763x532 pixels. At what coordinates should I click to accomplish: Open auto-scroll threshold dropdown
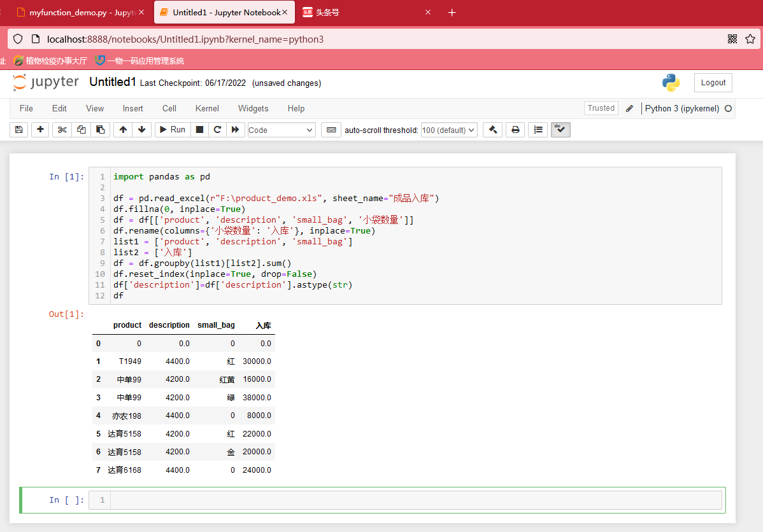[448, 130]
